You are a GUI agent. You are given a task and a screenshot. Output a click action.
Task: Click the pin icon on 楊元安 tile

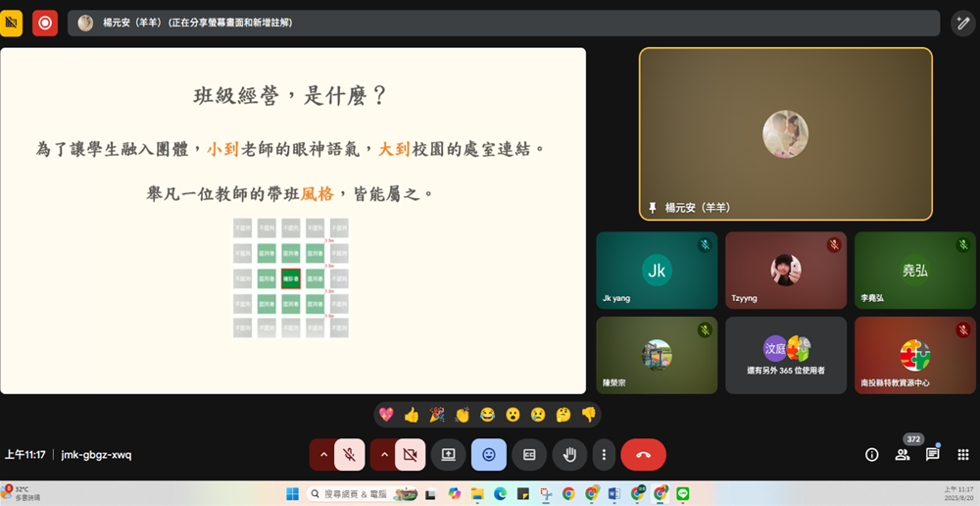(653, 208)
